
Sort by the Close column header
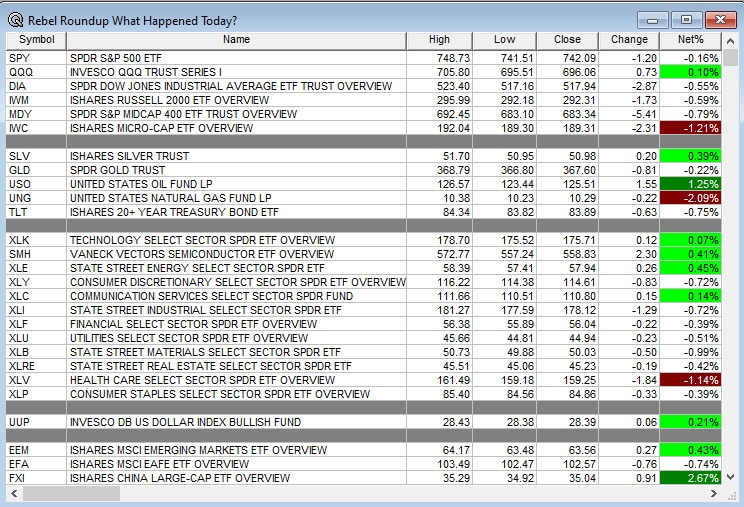coord(567,40)
